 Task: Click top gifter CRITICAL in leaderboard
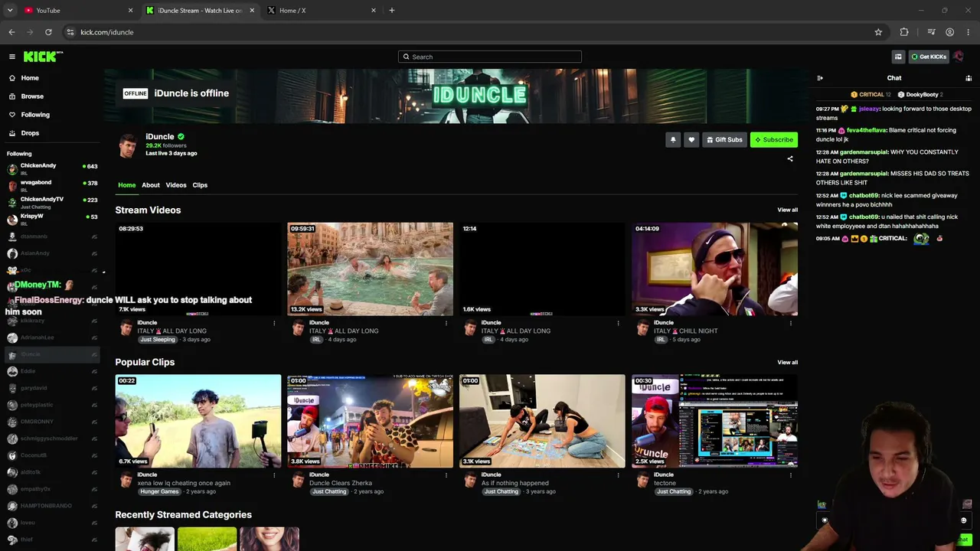click(x=871, y=95)
